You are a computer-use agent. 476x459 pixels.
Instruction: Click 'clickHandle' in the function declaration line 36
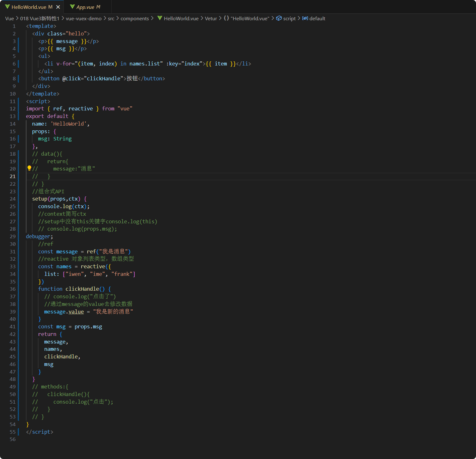tap(82, 289)
